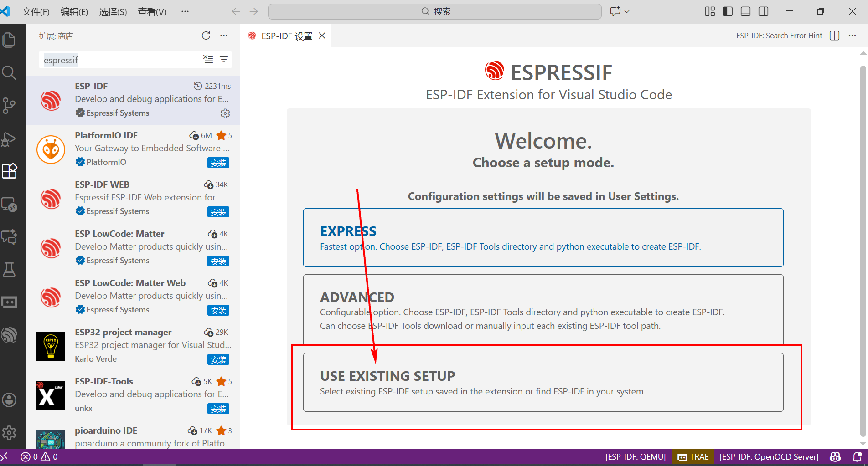Screen dimensions: 868x466
Task: Close the ESP-IDF 设置 tab
Action: pos(322,36)
